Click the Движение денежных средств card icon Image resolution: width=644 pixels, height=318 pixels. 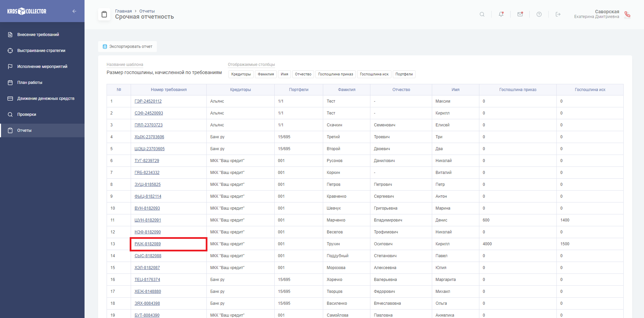10,99
